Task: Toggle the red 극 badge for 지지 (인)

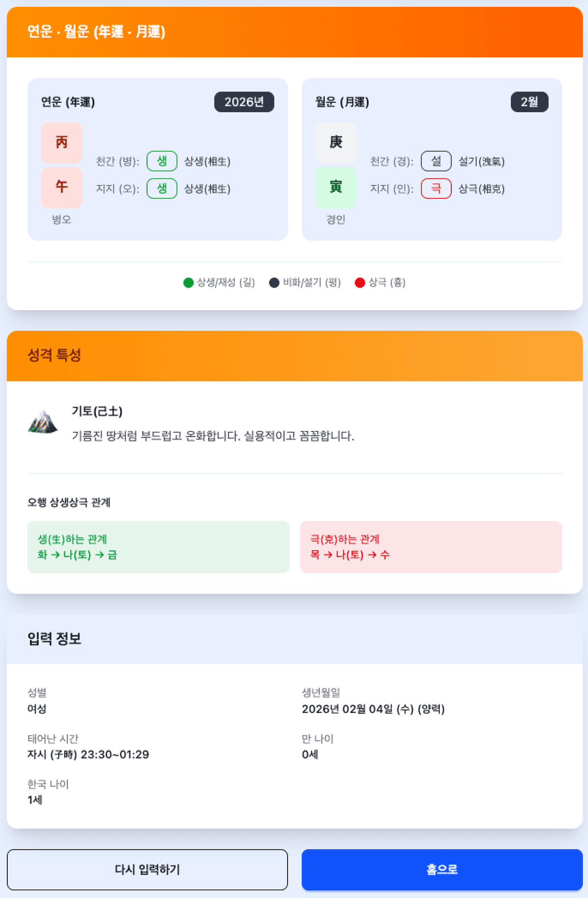Action: pos(438,189)
